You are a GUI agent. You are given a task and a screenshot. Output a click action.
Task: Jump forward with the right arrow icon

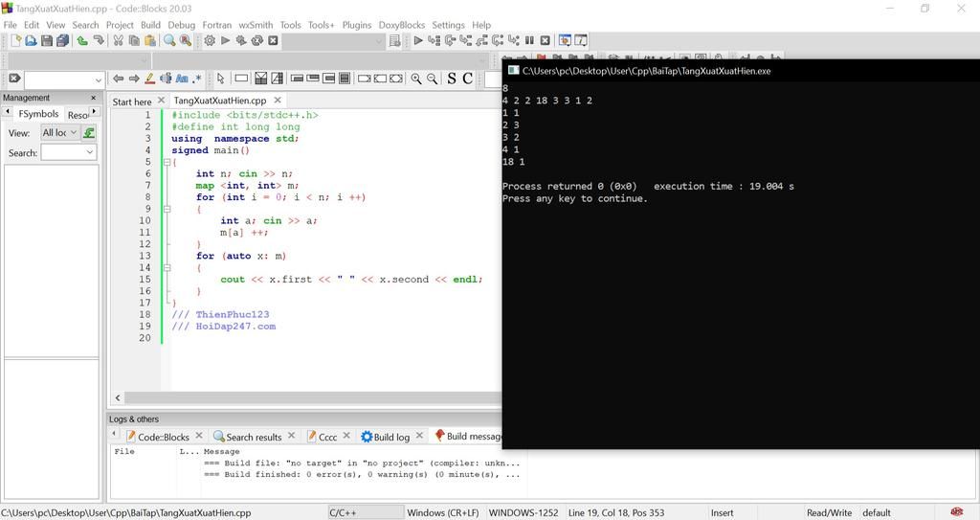click(134, 79)
